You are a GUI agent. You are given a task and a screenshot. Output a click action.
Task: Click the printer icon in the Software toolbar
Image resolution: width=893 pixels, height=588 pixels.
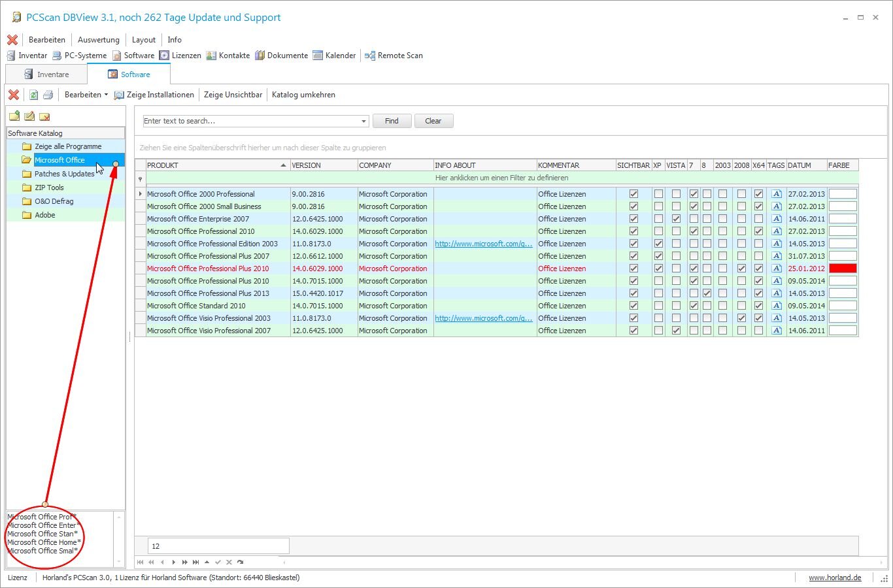(48, 95)
